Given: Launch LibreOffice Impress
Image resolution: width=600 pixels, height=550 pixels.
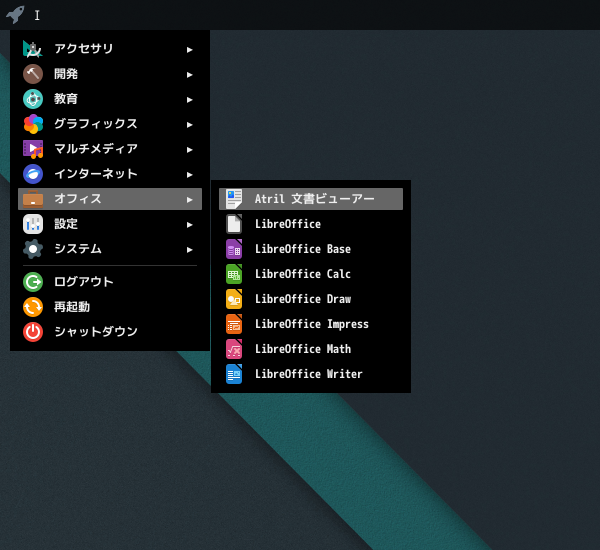Looking at the screenshot, I should (x=311, y=324).
